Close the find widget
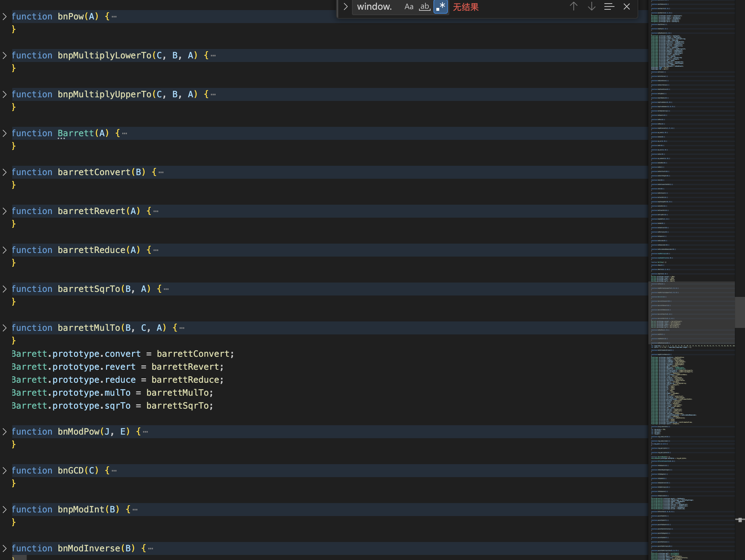Screen dimensions: 745x560 point(627,6)
